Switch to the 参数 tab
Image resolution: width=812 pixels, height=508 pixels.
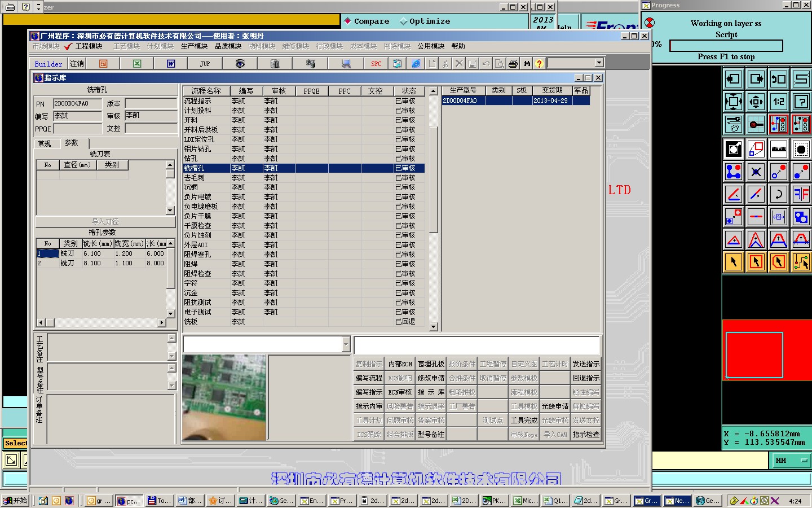click(x=72, y=143)
